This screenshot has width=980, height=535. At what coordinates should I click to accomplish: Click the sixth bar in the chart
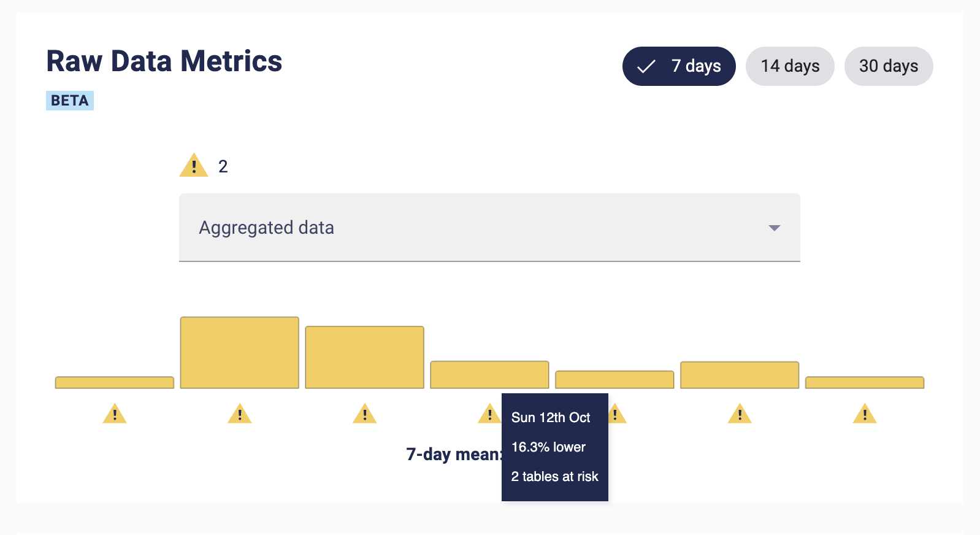point(740,375)
